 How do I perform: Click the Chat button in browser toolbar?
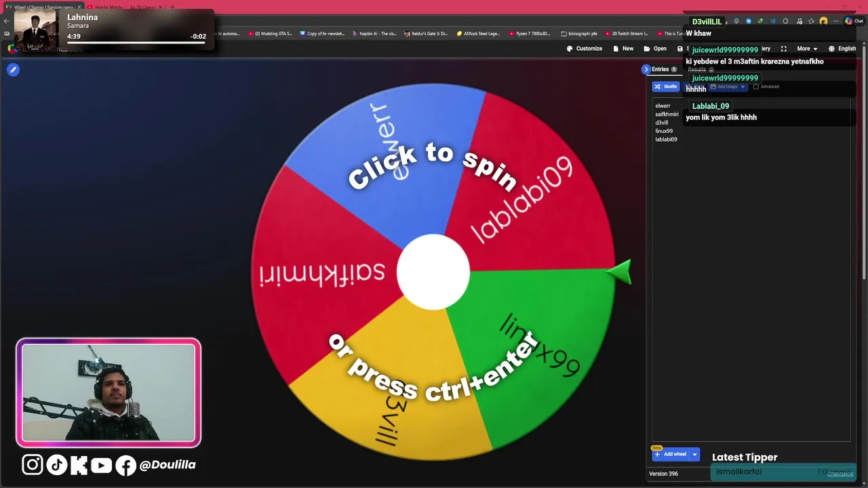(x=853, y=21)
